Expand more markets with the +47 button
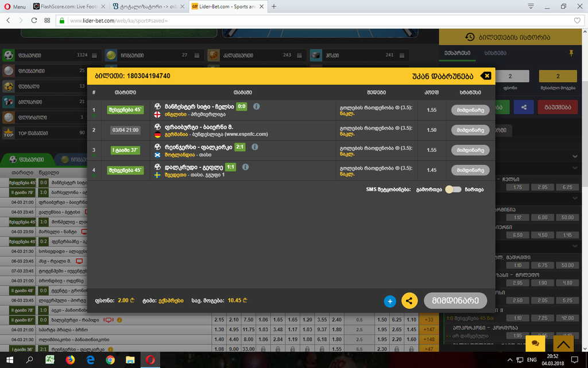588x368 pixels. 429,349
